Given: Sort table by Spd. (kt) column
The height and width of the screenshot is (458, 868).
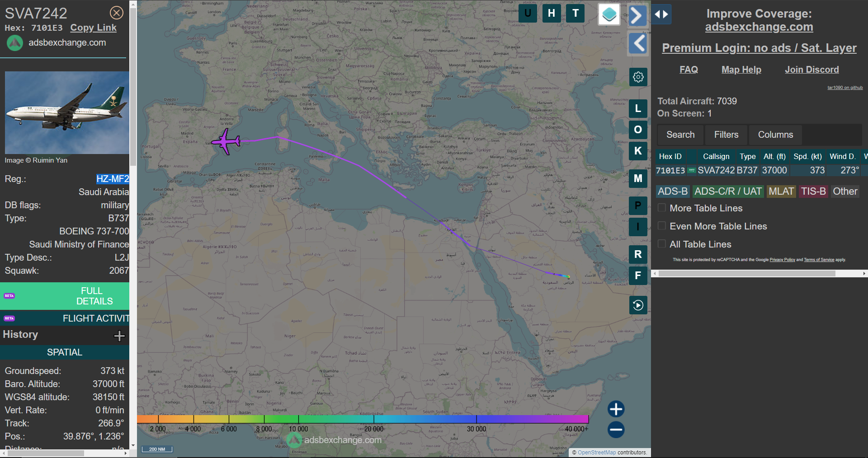Looking at the screenshot, I should click(807, 156).
